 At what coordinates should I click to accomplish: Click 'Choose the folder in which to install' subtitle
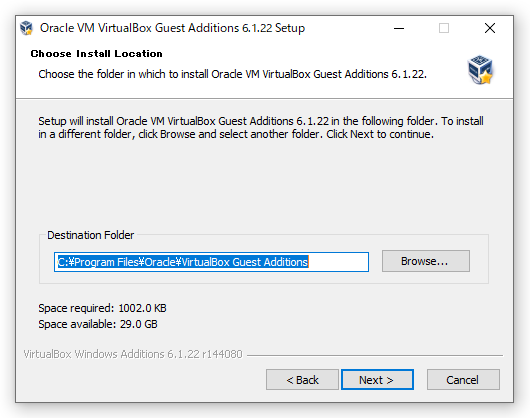(x=232, y=74)
